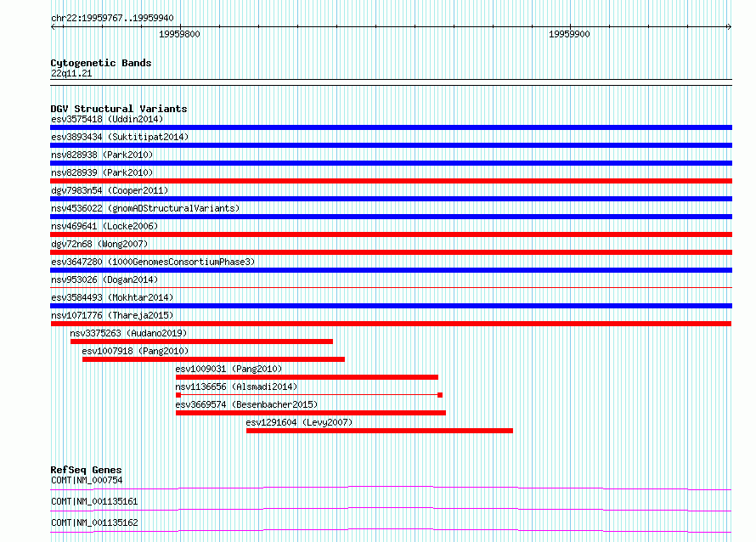Click the COMT|NM_001135162 magenta gene track
Image resolution: width=756 pixels, height=542 pixels.
[391, 530]
